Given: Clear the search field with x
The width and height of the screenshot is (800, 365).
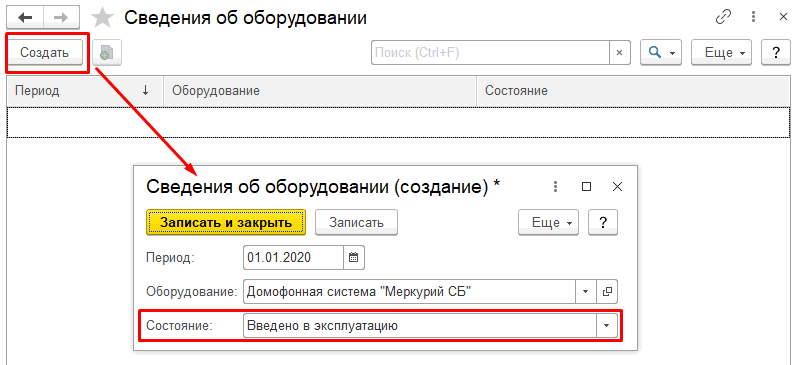Looking at the screenshot, I should point(620,53).
